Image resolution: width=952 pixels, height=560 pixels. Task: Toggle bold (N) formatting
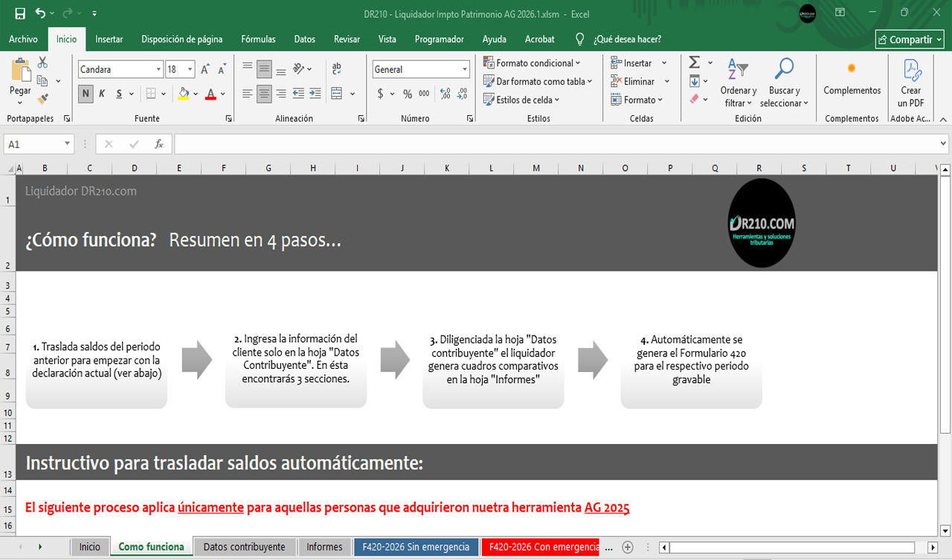click(86, 94)
